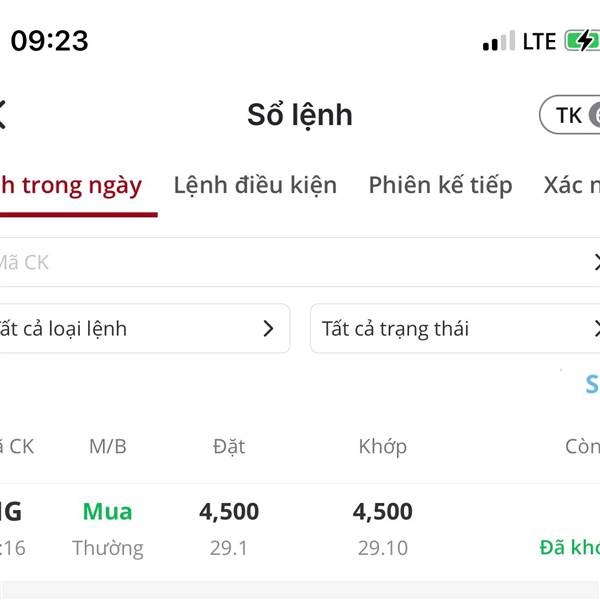The height and width of the screenshot is (600, 600).
Task: Expand the Tất cả loại lệnh dropdown
Action: [x=140, y=329]
